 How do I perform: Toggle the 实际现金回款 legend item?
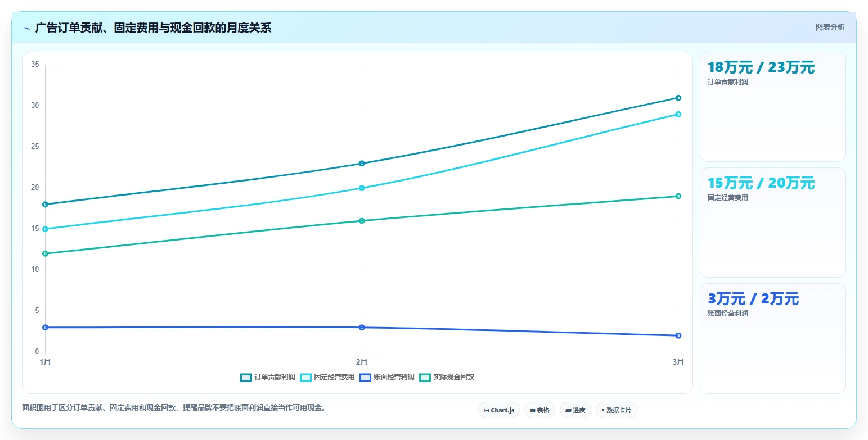coord(447,377)
